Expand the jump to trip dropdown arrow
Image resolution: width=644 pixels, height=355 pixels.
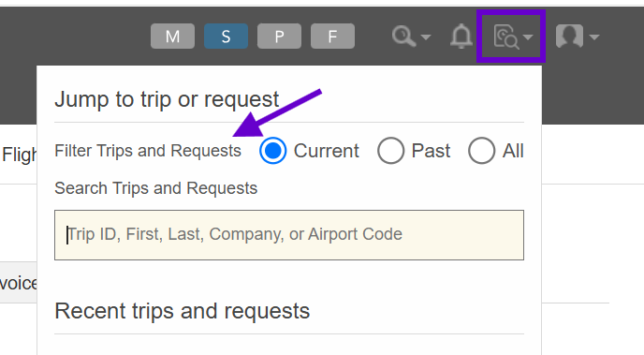point(528,37)
